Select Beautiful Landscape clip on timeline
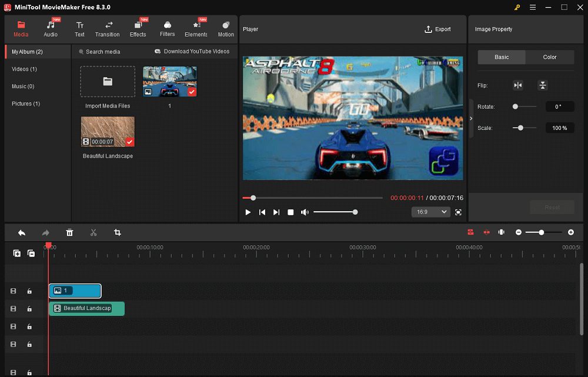 86,308
